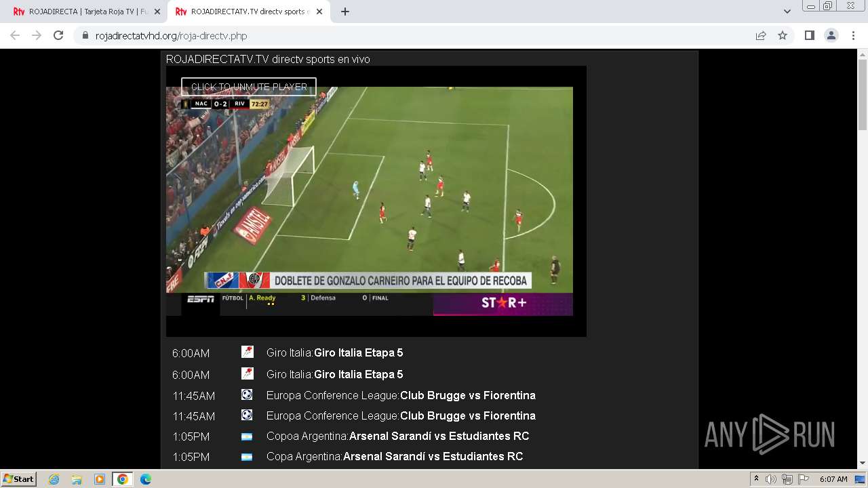
Task: Click soccer ball icon in first Club Brugge row
Action: tap(247, 394)
